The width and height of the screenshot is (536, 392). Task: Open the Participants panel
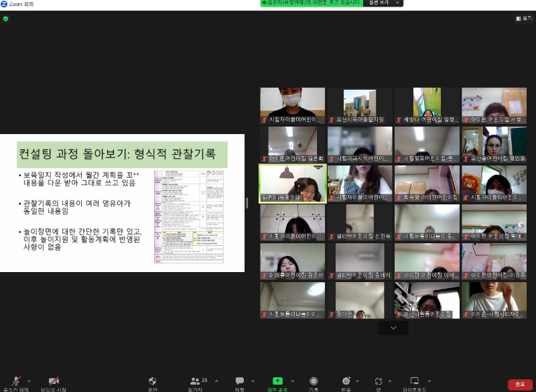click(x=195, y=381)
